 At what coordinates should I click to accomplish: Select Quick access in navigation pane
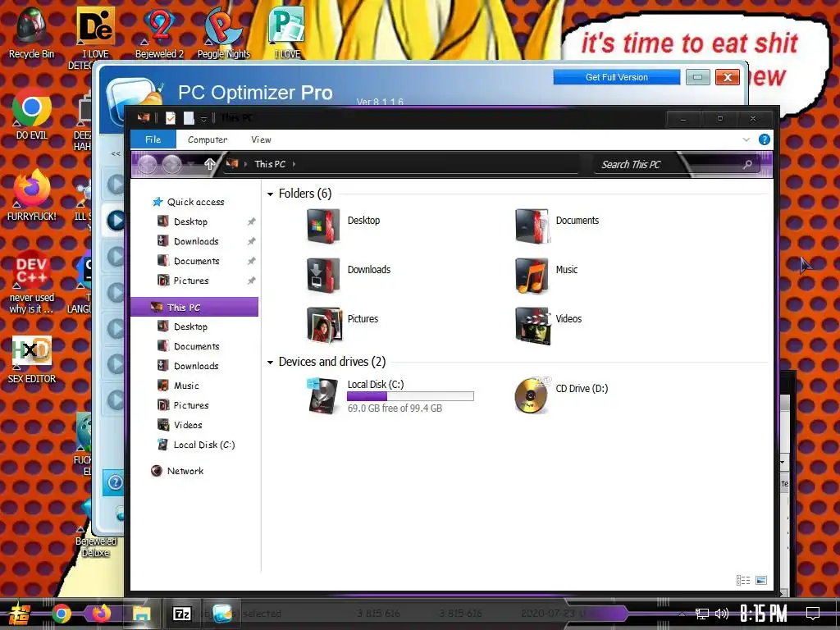click(x=195, y=202)
